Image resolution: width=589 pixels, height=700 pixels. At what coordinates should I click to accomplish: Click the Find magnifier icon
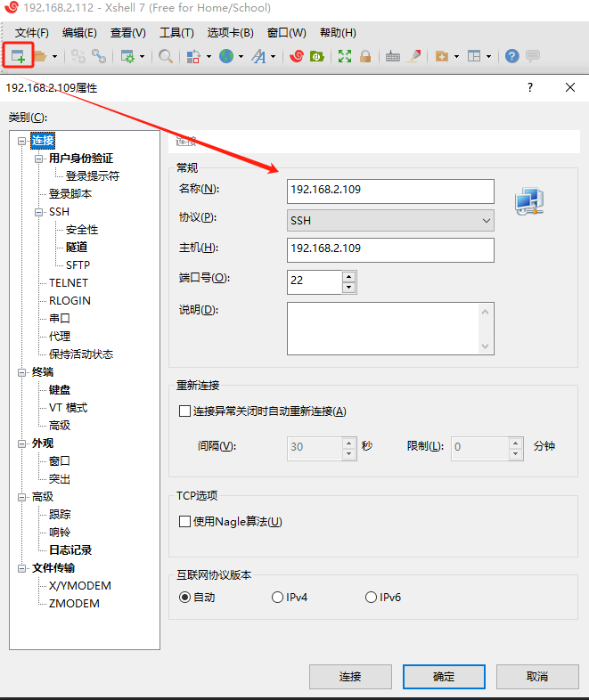(166, 56)
